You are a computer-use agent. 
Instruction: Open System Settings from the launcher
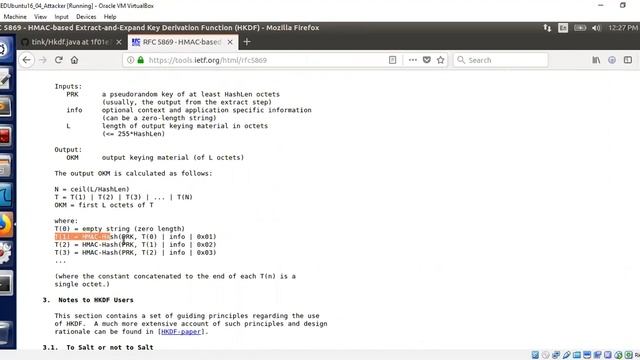5,253
